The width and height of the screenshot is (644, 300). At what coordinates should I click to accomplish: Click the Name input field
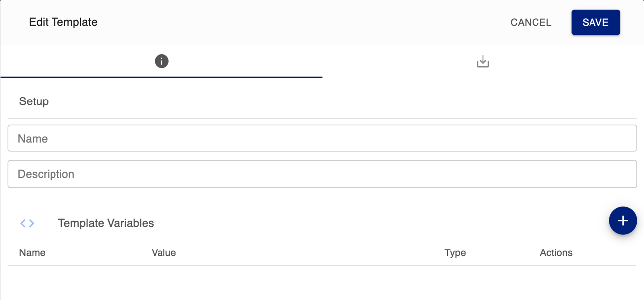click(x=322, y=138)
